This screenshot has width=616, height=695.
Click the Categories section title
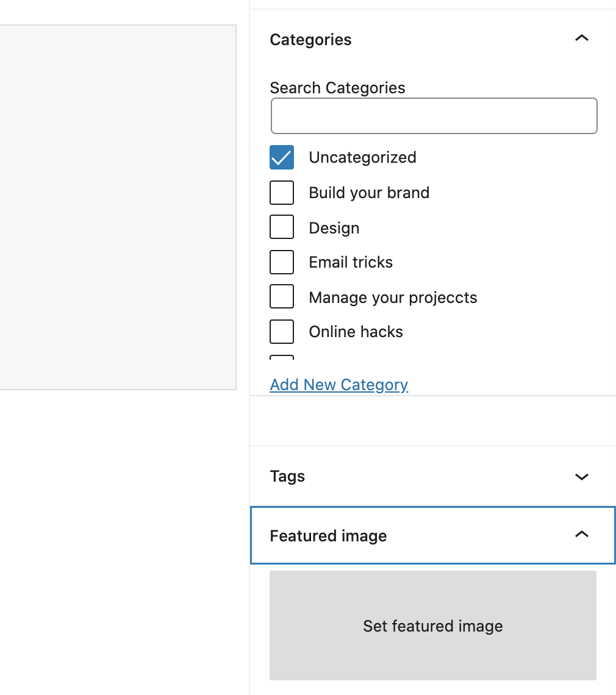coord(310,40)
